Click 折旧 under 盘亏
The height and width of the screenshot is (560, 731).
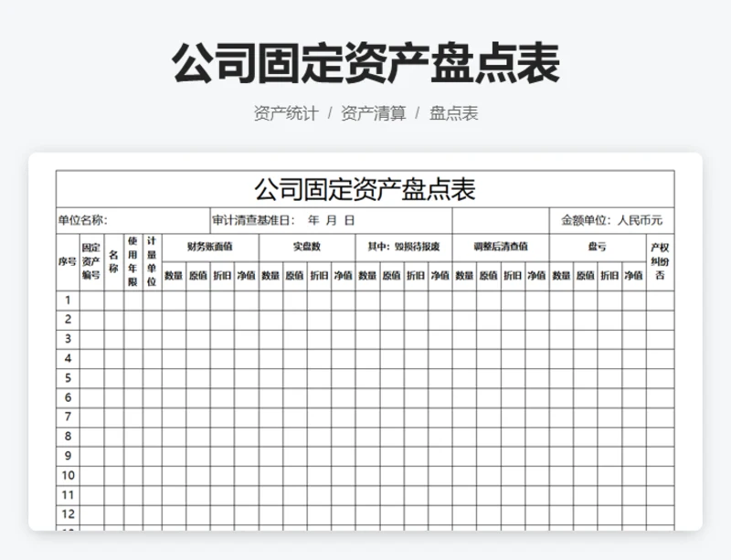[x=609, y=276]
